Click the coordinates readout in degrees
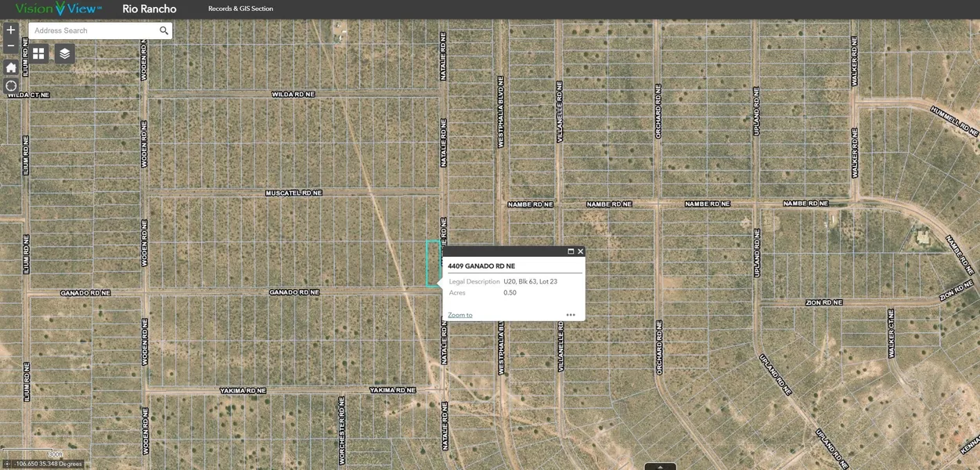 coord(48,464)
